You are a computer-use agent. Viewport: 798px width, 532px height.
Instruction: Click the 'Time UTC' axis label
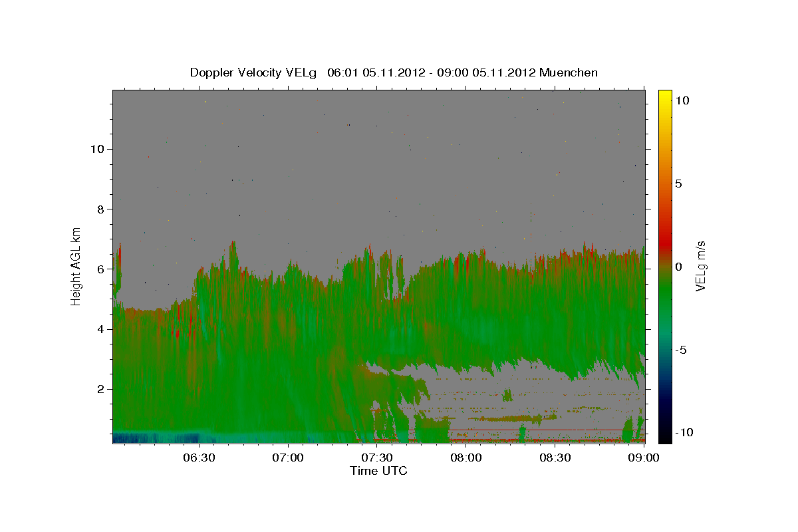tap(378, 471)
